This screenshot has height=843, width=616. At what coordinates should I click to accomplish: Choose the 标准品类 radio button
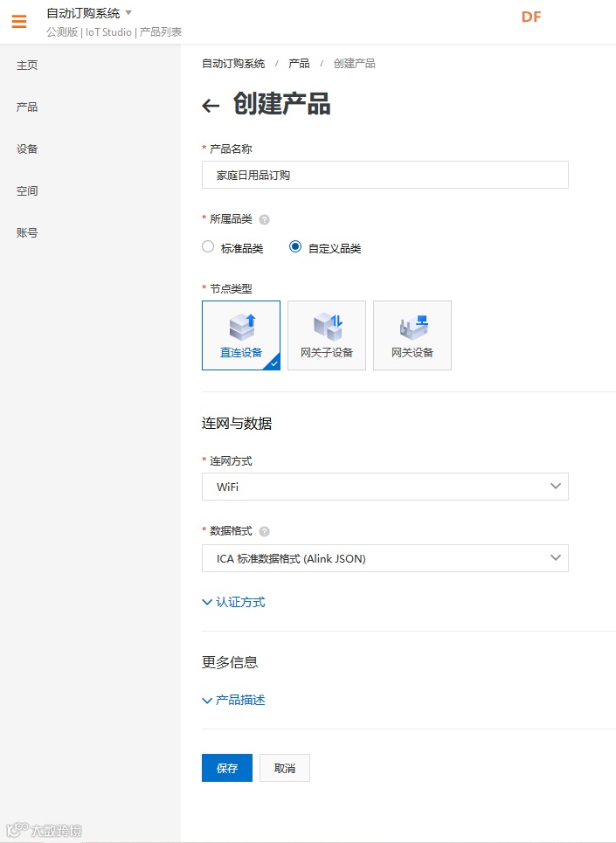tap(208, 246)
